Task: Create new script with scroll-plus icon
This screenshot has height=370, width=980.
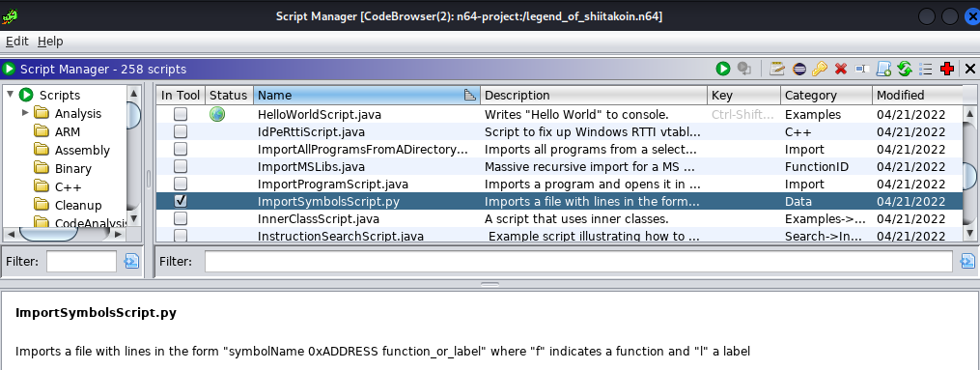Action: coord(883,69)
